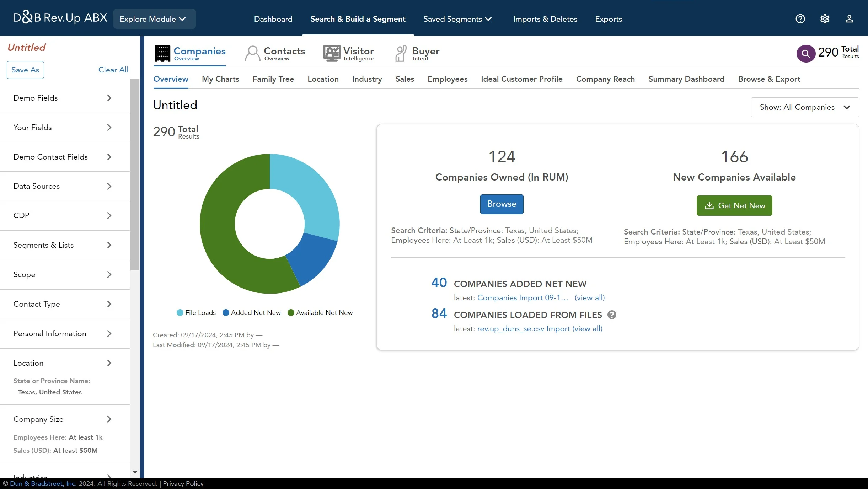Open Summary Dashboard tab
Image resolution: width=868 pixels, height=489 pixels.
point(686,79)
